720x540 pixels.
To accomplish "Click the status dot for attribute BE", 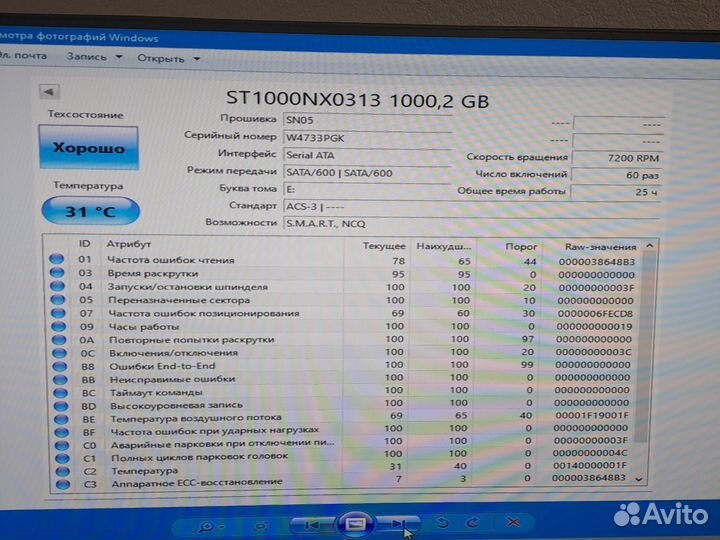I will [x=62, y=419].
